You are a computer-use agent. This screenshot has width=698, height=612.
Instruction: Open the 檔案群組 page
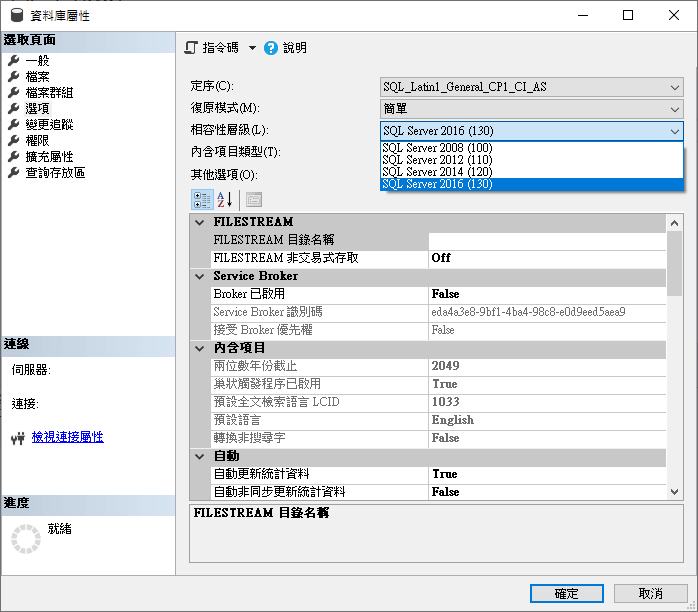(49, 92)
